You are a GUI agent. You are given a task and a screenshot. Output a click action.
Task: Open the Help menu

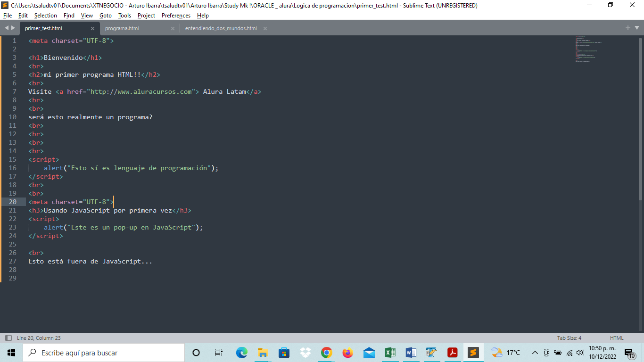click(x=203, y=16)
